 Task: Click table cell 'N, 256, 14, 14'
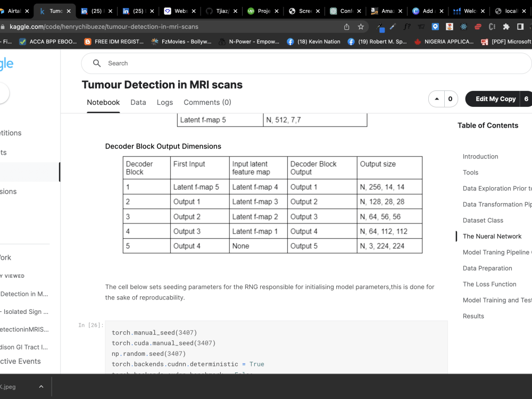click(389, 187)
